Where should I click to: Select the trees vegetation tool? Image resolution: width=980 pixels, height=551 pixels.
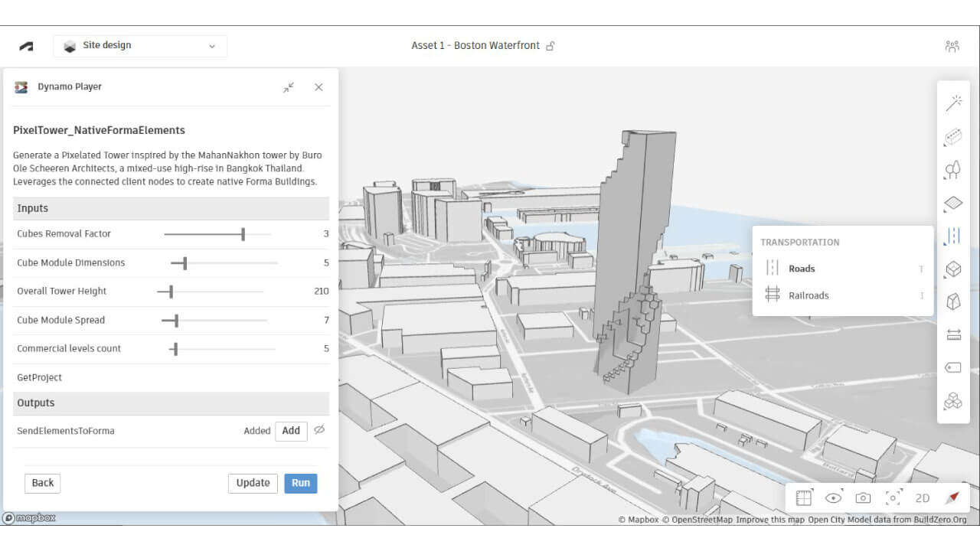(x=953, y=170)
